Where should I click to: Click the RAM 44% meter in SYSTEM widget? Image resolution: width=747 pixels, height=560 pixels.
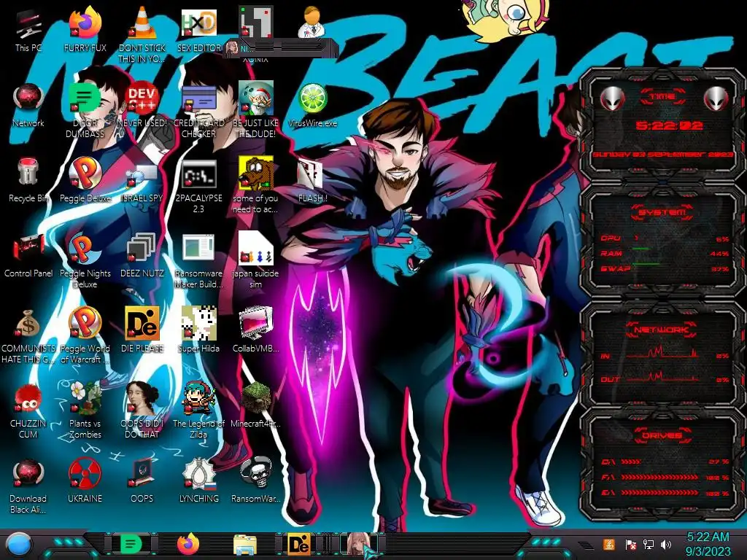point(664,253)
